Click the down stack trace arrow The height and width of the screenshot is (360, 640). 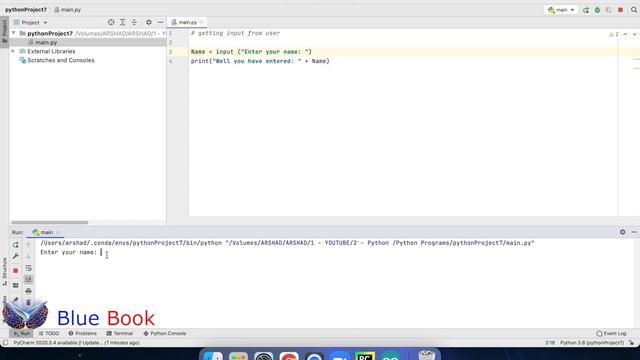[x=28, y=256]
